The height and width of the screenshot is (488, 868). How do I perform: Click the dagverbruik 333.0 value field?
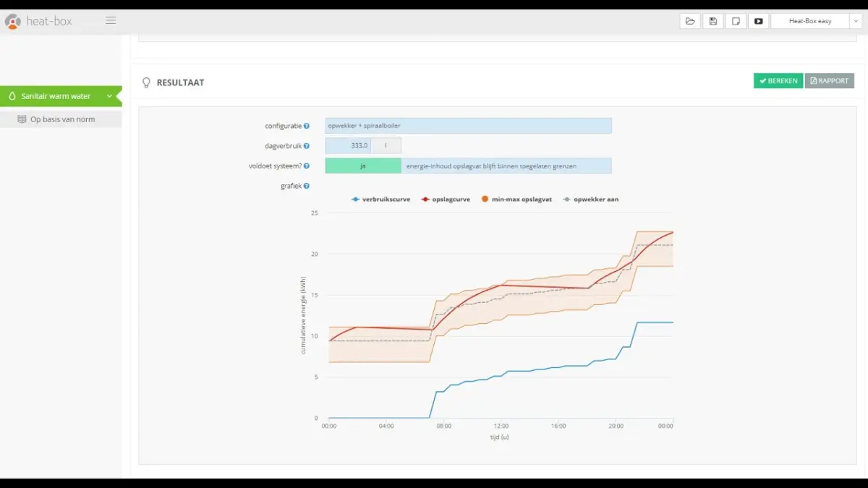(x=348, y=145)
